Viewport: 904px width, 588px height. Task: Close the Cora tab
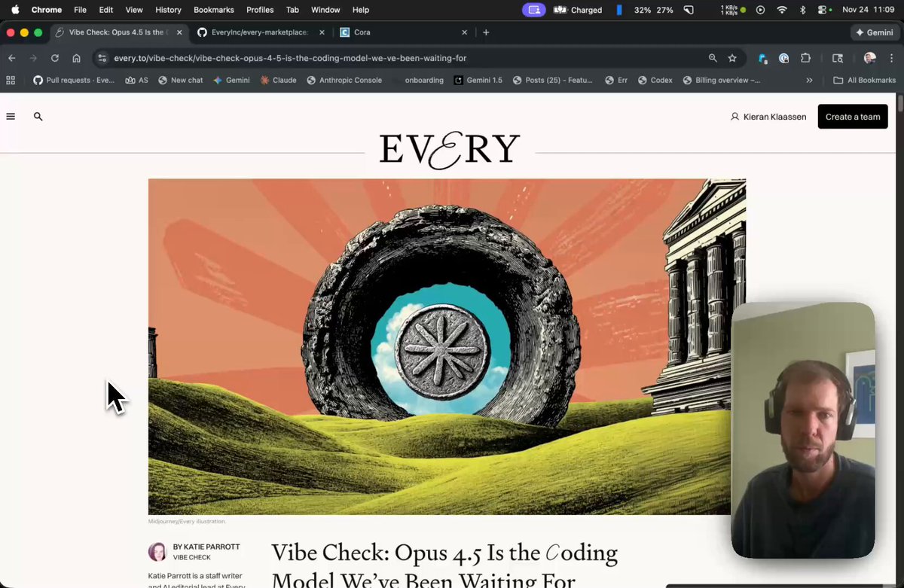(465, 32)
